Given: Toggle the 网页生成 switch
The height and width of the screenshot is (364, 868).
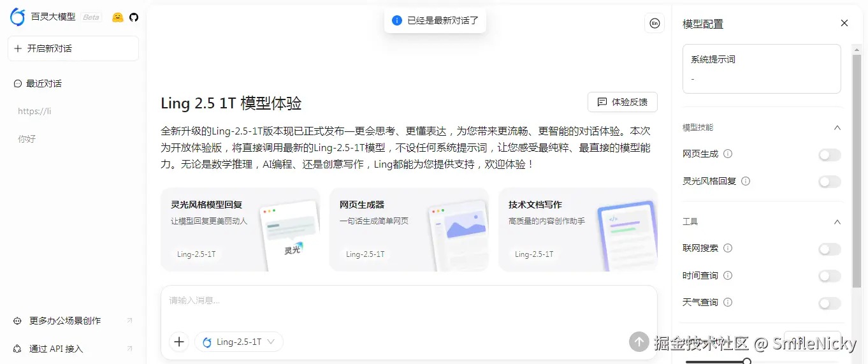Looking at the screenshot, I should [x=830, y=154].
